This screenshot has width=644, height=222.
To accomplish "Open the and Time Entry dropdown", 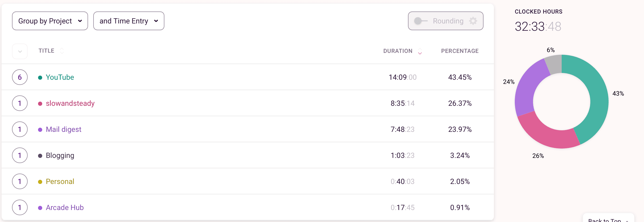I will pos(129,21).
